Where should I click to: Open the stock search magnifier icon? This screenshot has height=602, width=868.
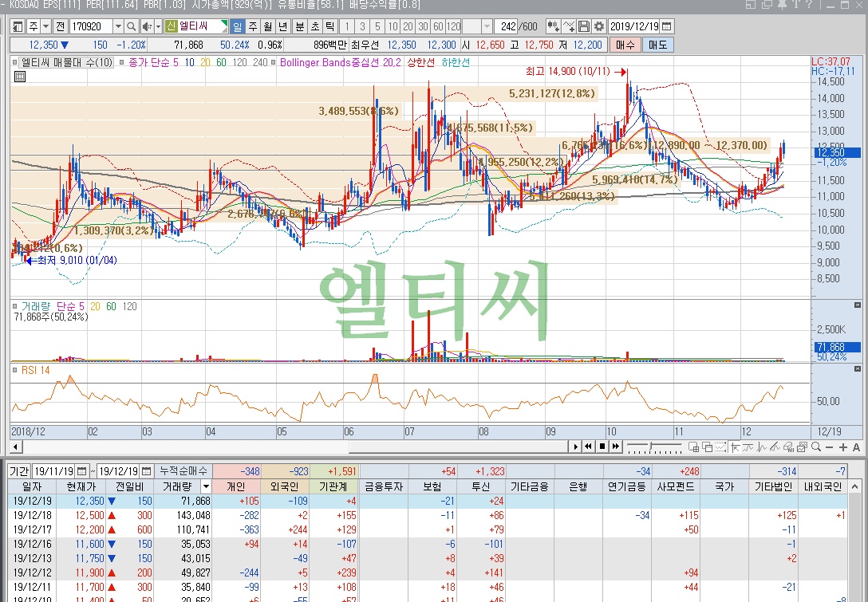click(131, 26)
